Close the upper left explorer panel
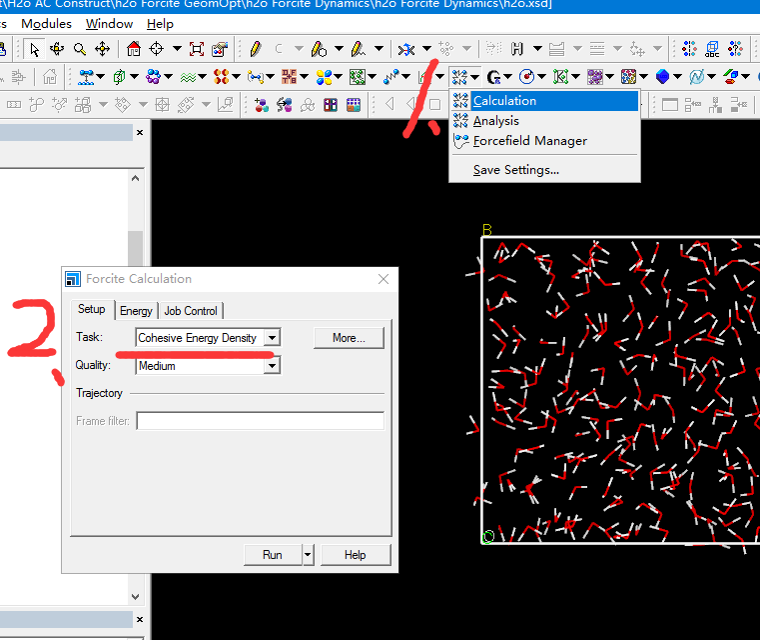Image resolution: width=760 pixels, height=640 pixels. coord(140,132)
